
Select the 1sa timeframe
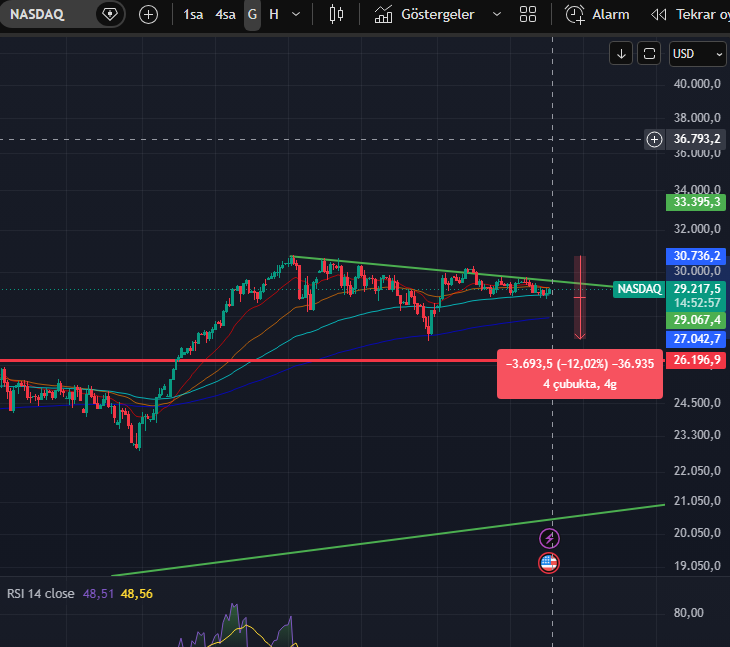193,15
